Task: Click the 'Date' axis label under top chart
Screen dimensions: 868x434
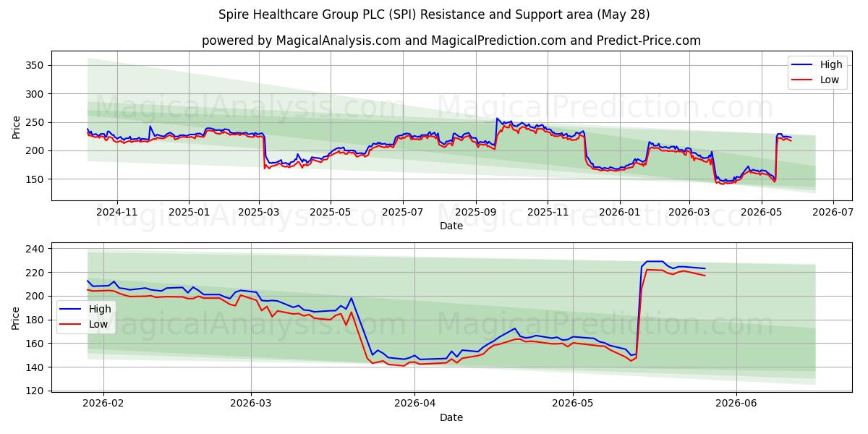Action: 451,226
